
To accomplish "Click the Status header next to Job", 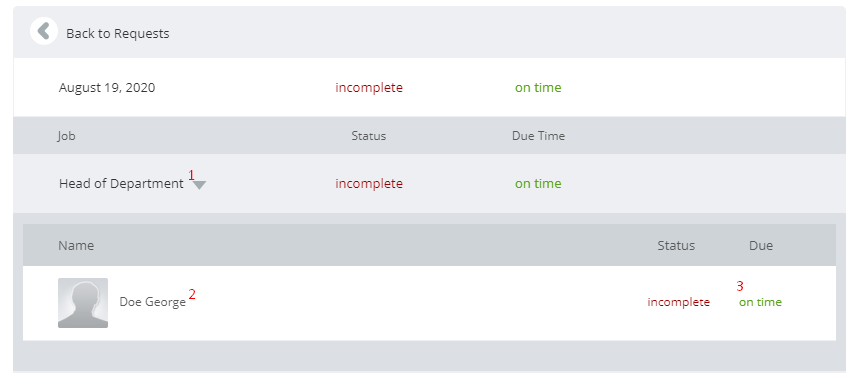I will click(x=368, y=135).
